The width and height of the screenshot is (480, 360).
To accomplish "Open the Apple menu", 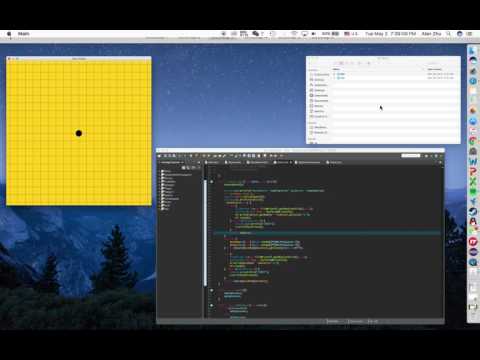I will [9, 34].
